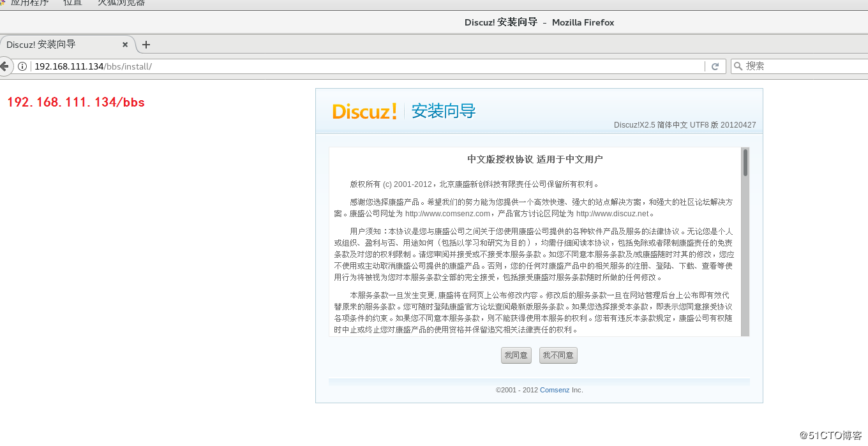This screenshot has width=868, height=446.
Task: Click the 版权所有 (c) 2001-2012 line
Action: [x=474, y=184]
